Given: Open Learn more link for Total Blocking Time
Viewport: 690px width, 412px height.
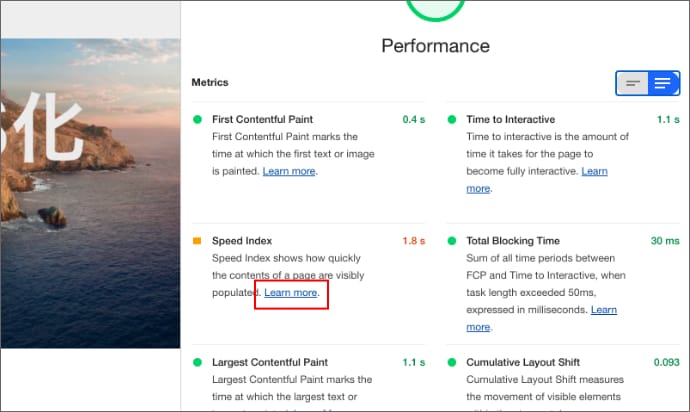Looking at the screenshot, I should [603, 310].
